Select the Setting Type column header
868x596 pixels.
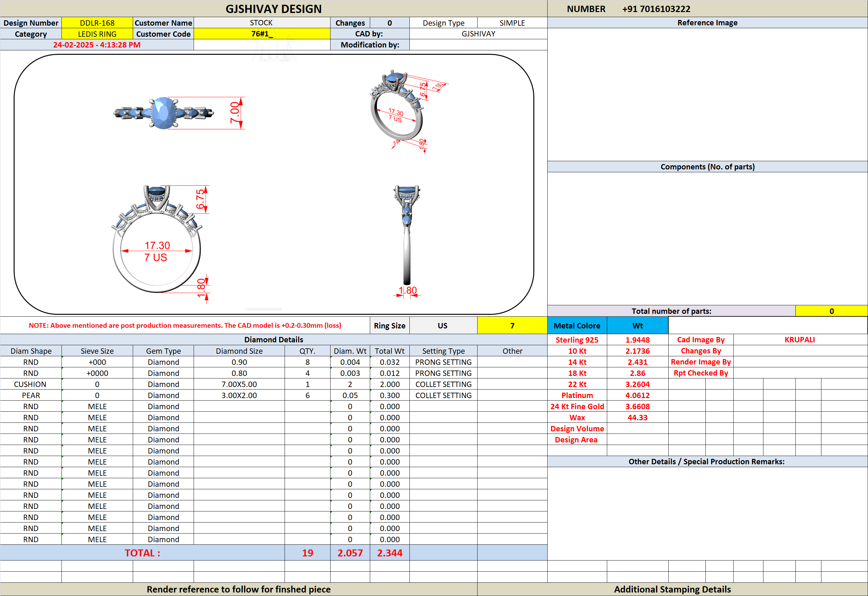[443, 351]
